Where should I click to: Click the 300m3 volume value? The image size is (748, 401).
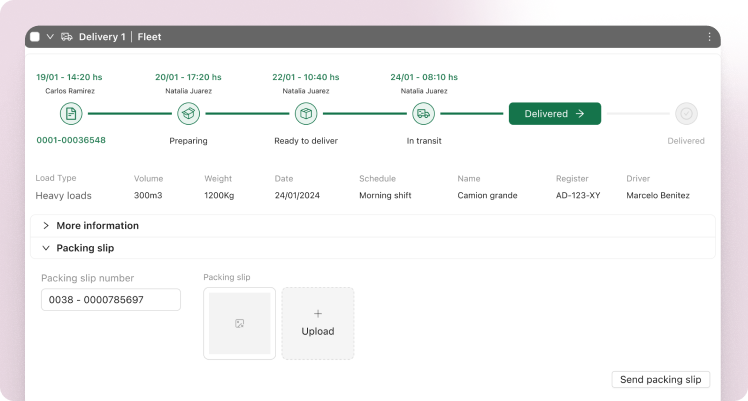point(148,195)
